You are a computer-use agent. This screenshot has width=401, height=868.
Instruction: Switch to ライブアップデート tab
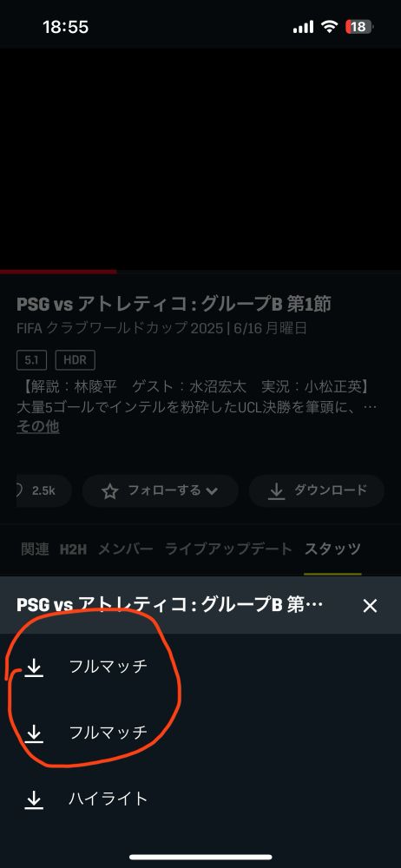click(x=228, y=549)
